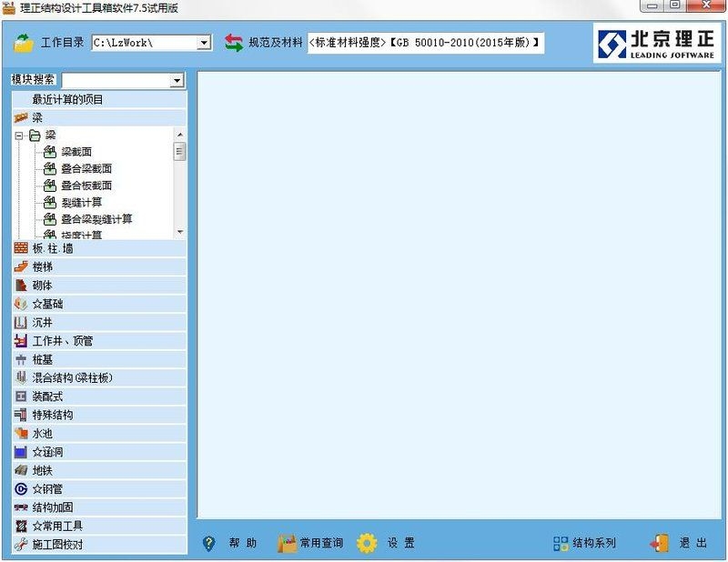
Task: Click the 结构系列 icon at bottom right
Action: click(562, 541)
